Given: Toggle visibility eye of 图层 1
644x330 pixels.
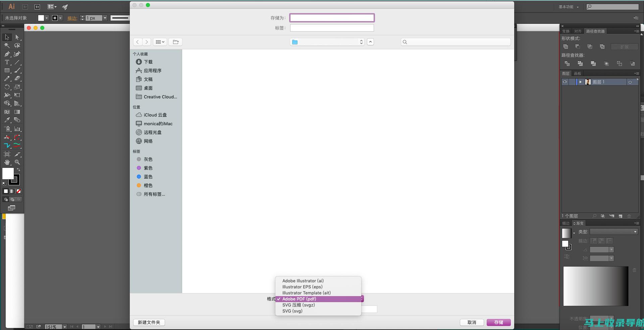Looking at the screenshot, I should pos(565,82).
